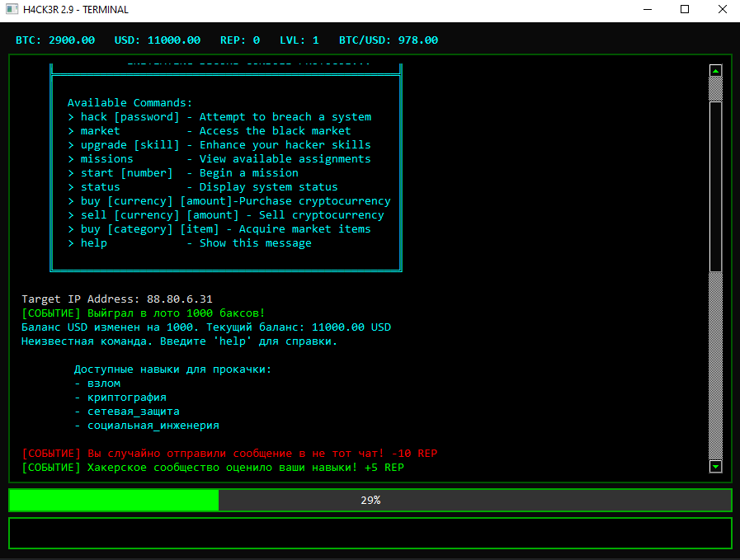Click the USD: 11000.00 balance indicator
Image resolution: width=740 pixels, height=560 pixels.
pyautogui.click(x=158, y=40)
